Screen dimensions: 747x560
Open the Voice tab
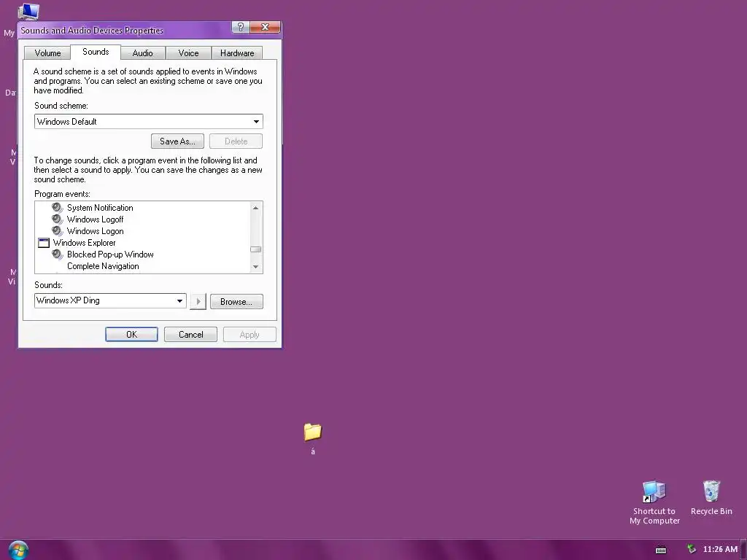coord(188,52)
